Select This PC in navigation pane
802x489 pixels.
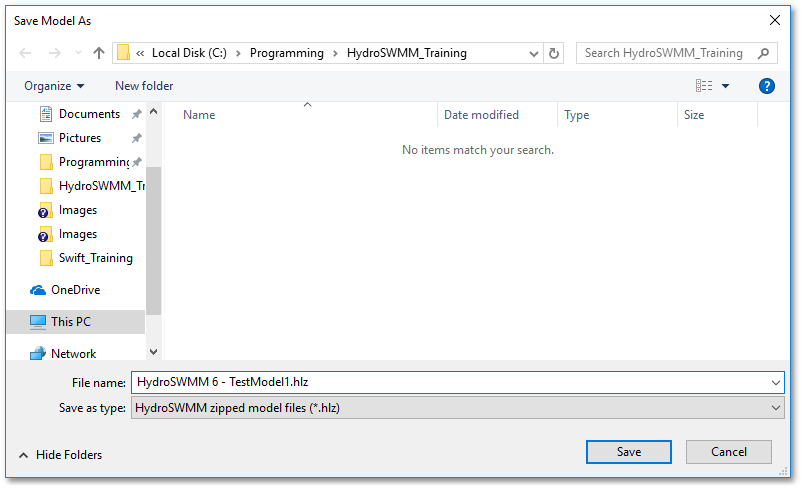coord(71,322)
